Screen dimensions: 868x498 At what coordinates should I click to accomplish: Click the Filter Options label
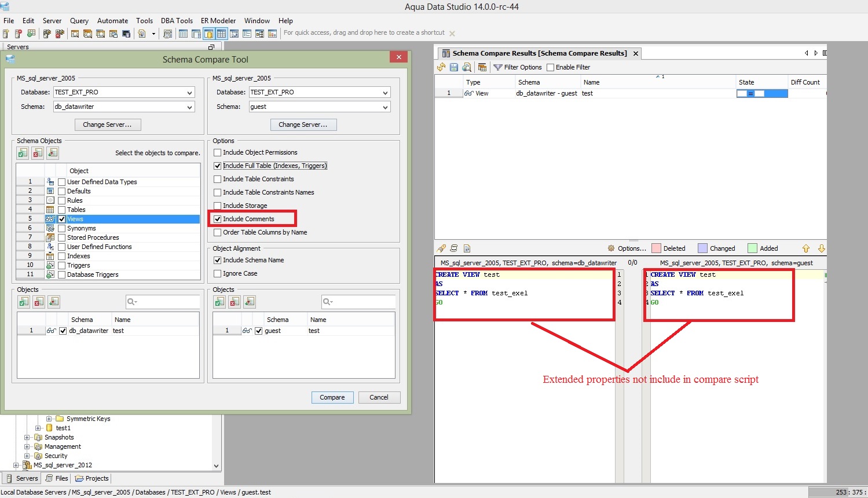click(523, 67)
